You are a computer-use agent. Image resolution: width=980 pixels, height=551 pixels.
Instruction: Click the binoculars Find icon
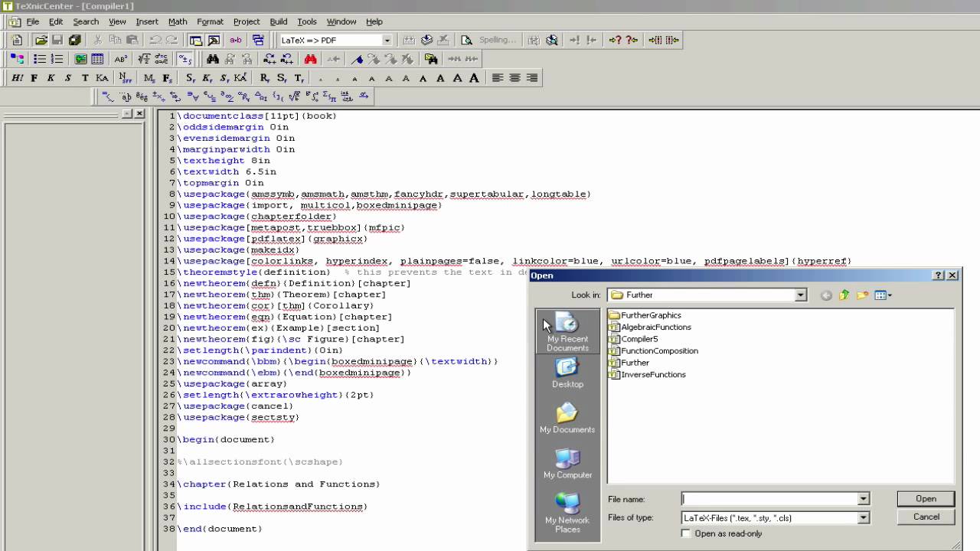(213, 59)
